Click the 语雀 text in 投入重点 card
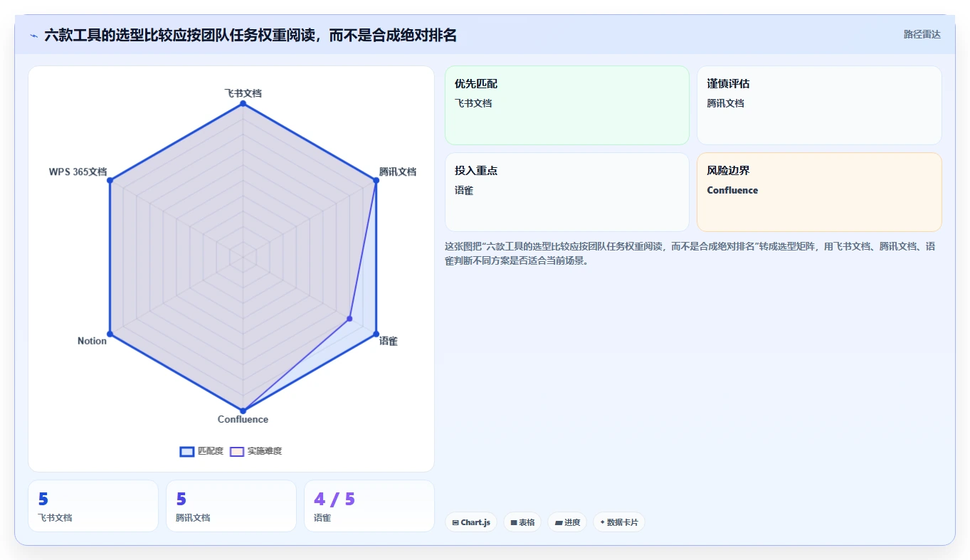Viewport: 970px width, 560px height. click(x=464, y=190)
